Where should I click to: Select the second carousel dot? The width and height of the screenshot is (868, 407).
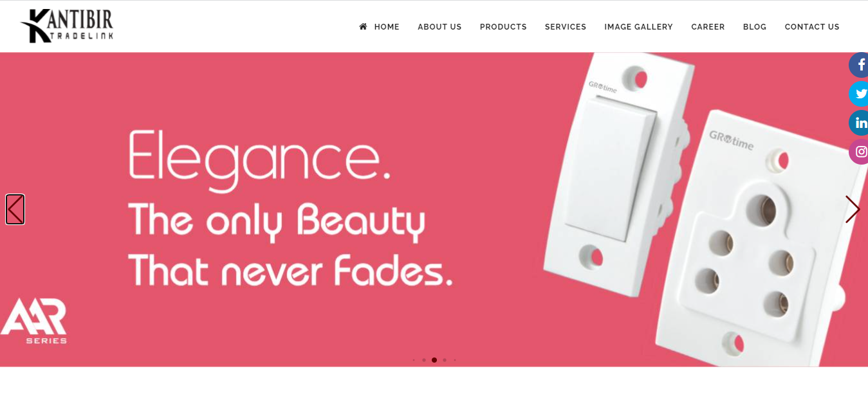(x=424, y=360)
